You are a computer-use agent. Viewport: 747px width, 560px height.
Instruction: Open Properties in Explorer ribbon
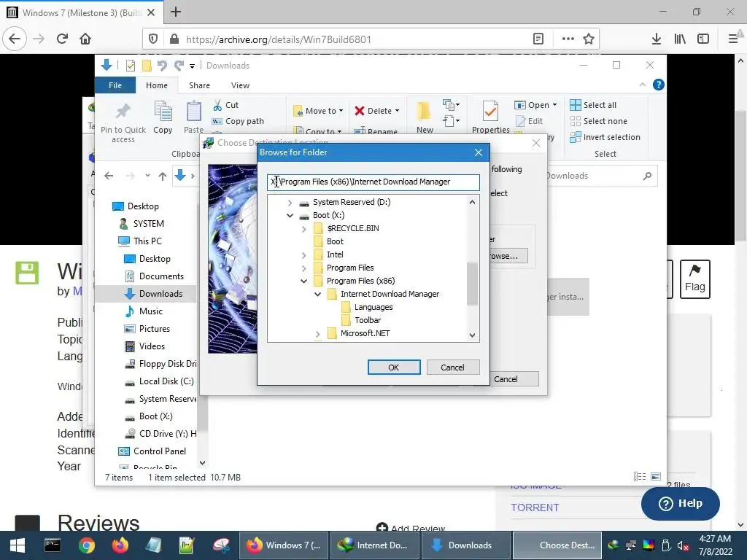(491, 117)
